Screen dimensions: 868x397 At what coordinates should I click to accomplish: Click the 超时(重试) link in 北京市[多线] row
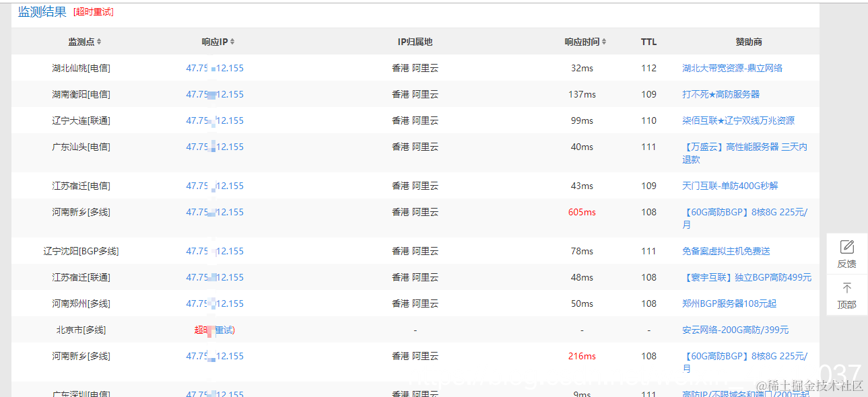tap(215, 330)
